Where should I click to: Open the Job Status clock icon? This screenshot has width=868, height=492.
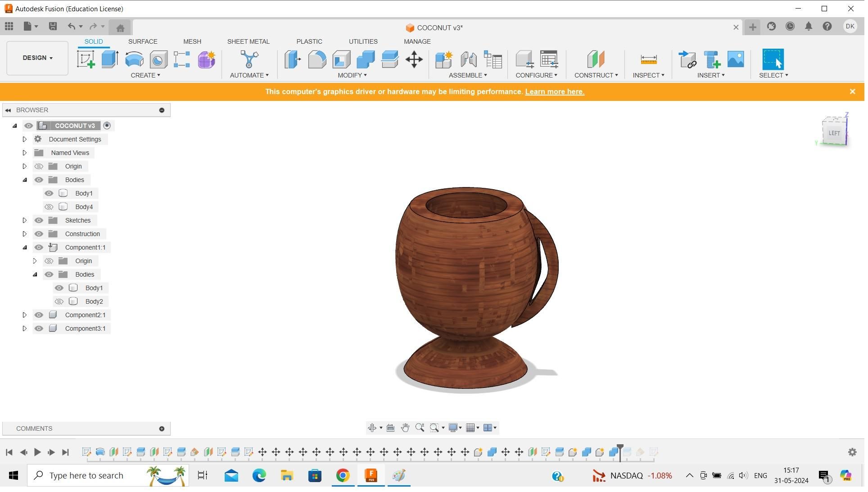point(790,26)
